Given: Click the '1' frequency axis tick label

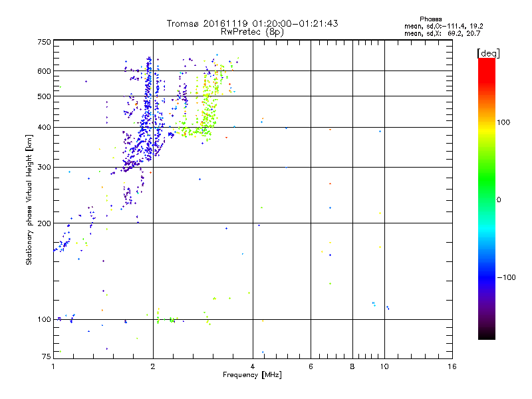Looking at the screenshot, I should coord(53,366).
